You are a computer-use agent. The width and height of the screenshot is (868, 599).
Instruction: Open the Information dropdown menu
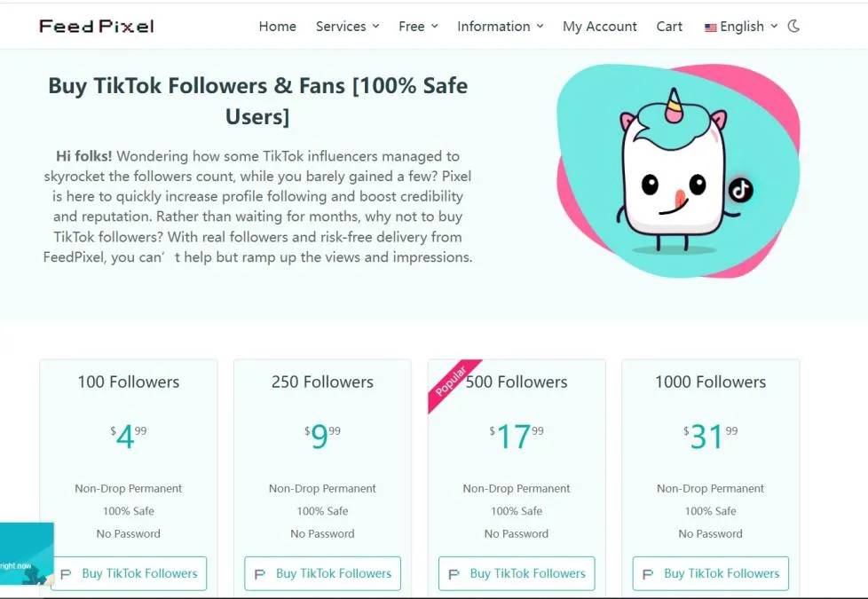tap(500, 26)
